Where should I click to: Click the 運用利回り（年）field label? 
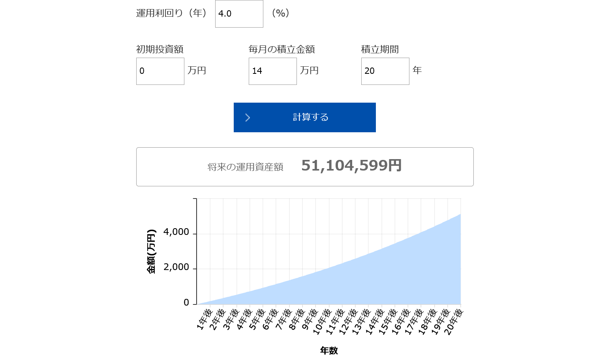point(171,13)
